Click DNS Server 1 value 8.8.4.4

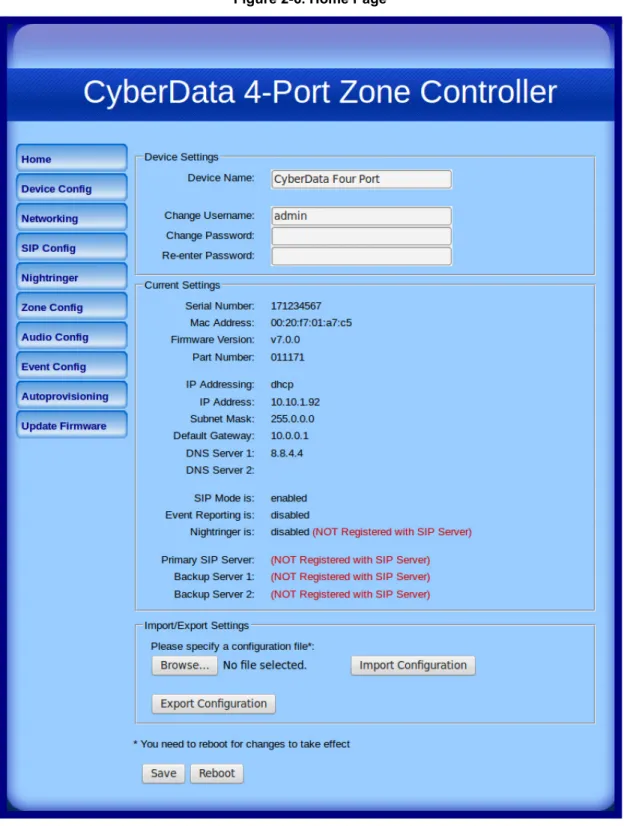click(x=287, y=453)
